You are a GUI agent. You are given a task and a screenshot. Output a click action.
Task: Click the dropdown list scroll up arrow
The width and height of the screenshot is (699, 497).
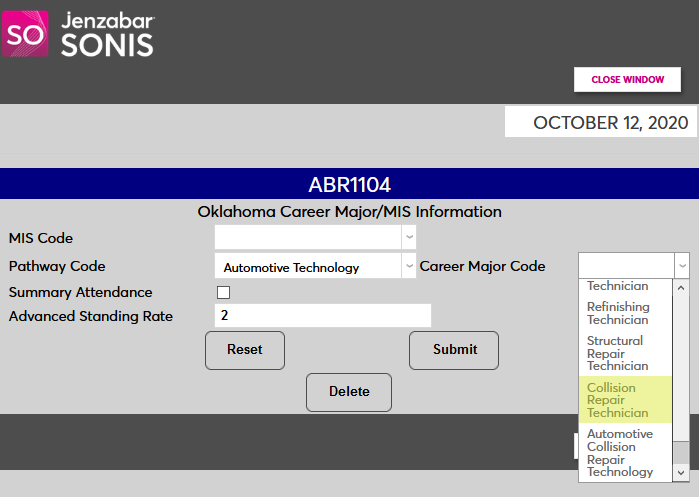click(x=681, y=288)
